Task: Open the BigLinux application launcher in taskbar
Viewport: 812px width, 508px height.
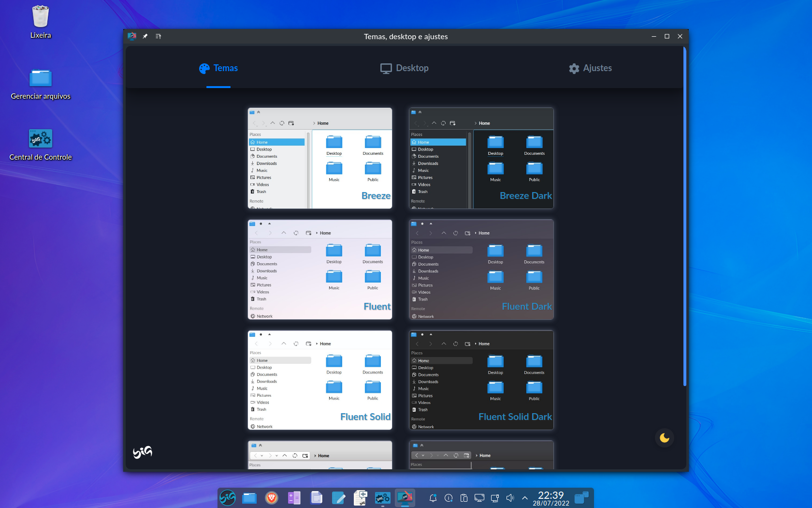Action: tap(228, 498)
